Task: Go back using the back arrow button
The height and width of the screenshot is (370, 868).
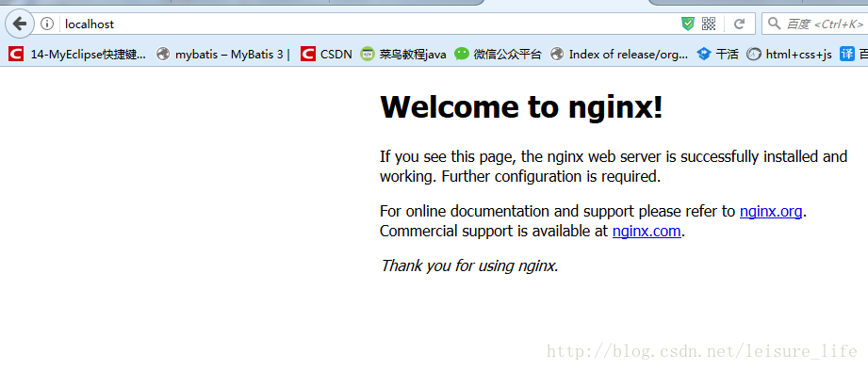Action: pyautogui.click(x=20, y=24)
